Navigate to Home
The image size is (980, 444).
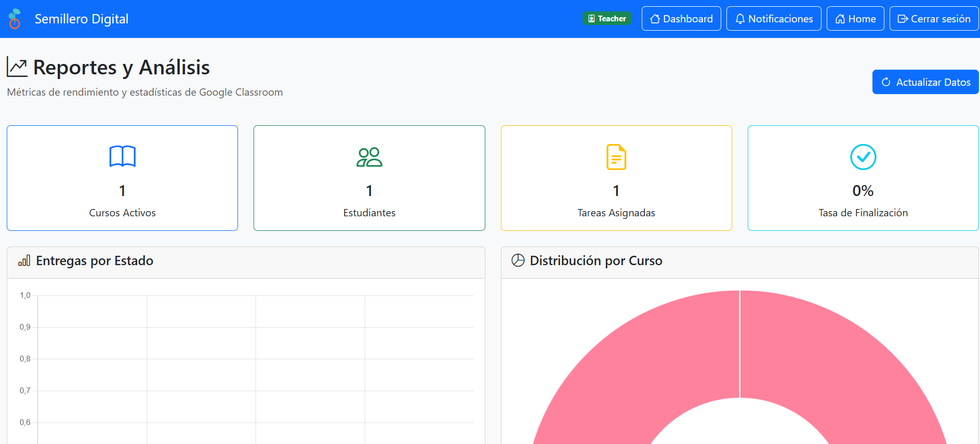[x=855, y=19]
